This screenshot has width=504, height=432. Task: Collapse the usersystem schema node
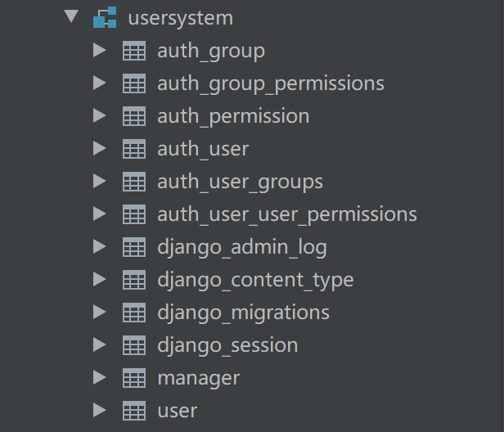71,16
